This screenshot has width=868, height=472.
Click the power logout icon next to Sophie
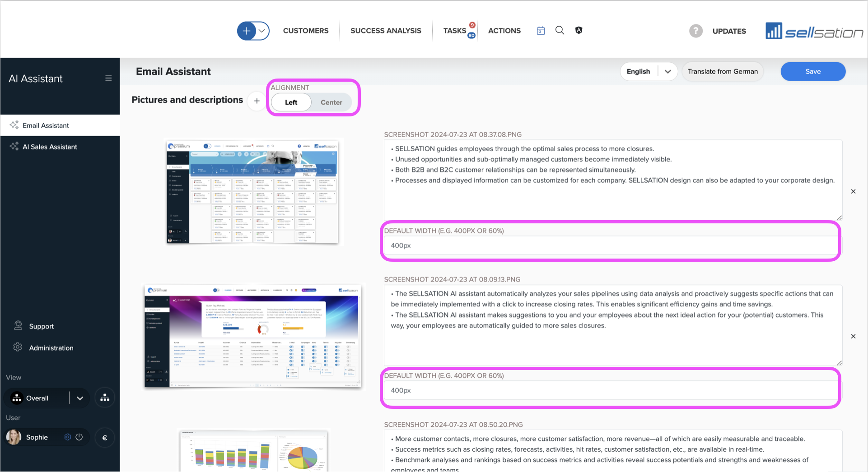(79, 437)
